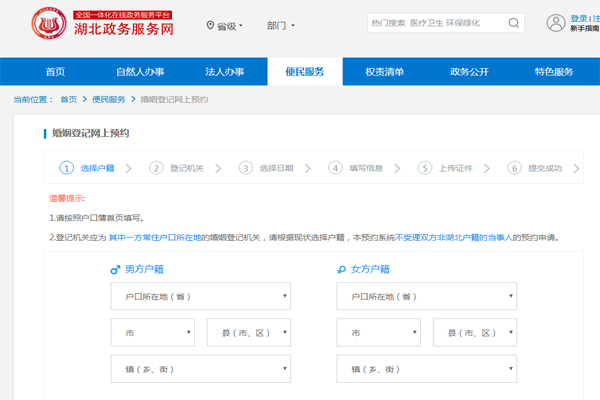The image size is (600, 400).
Task: Open male 市 city dropdown
Action: tap(153, 332)
